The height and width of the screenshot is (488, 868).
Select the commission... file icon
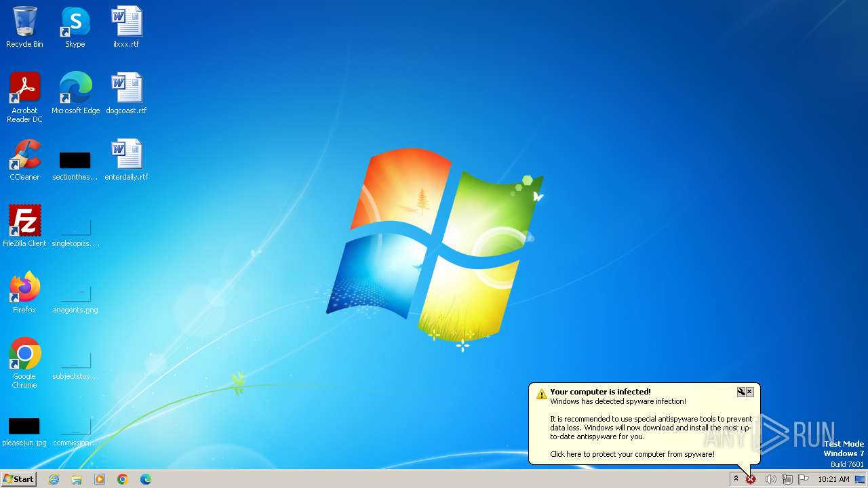point(75,432)
